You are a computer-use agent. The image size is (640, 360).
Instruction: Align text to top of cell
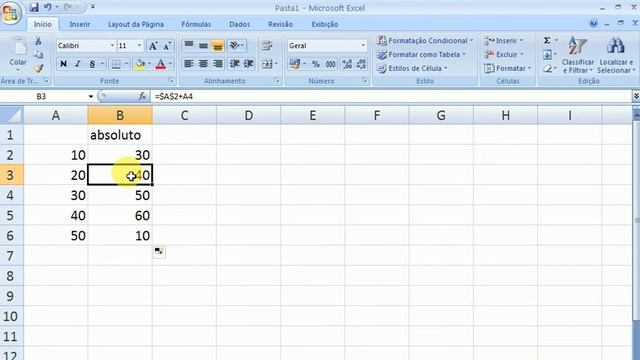pos(189,45)
